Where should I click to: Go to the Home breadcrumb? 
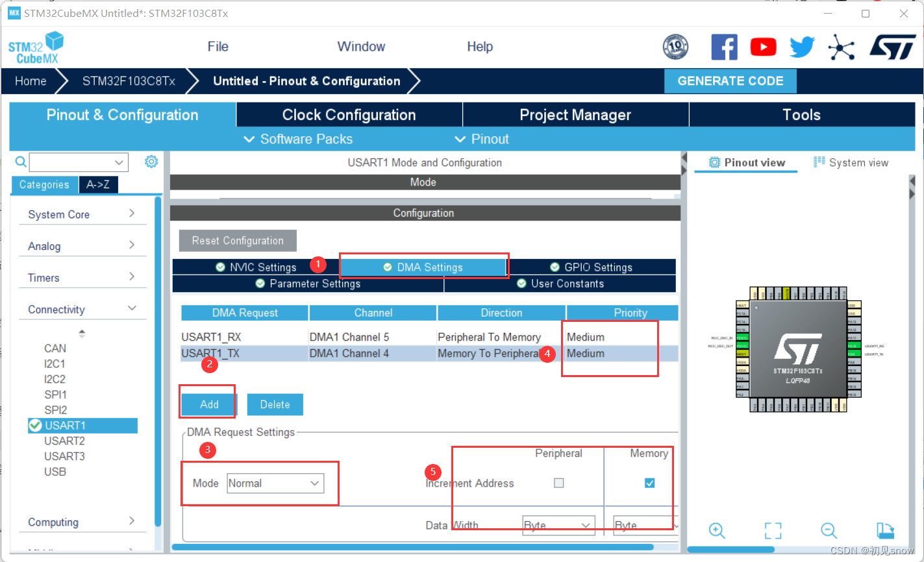tap(31, 81)
